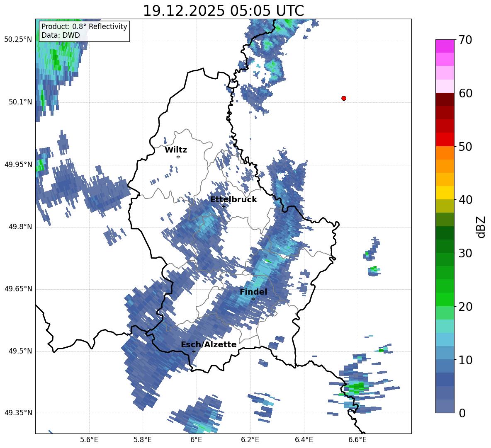Click the 5.6°E longitude label
The height and width of the screenshot is (448, 491).
click(89, 440)
